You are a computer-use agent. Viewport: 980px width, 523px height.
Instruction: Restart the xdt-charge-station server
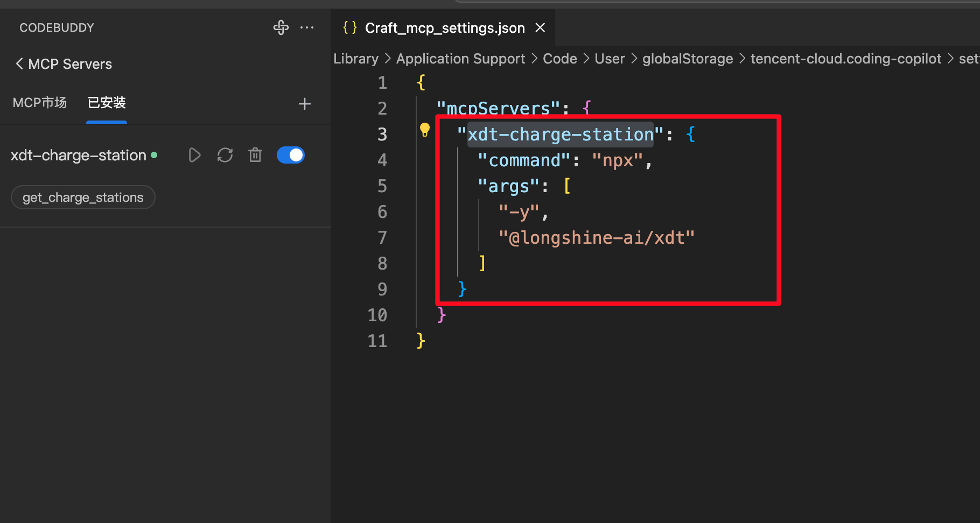225,155
